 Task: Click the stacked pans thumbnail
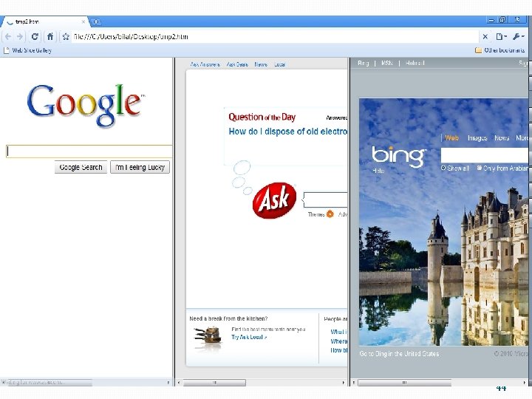[x=208, y=335]
